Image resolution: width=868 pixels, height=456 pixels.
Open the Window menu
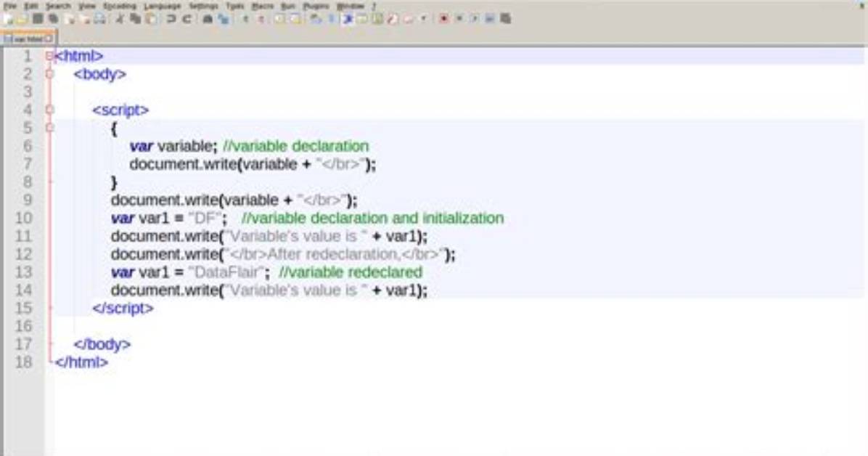(351, 6)
